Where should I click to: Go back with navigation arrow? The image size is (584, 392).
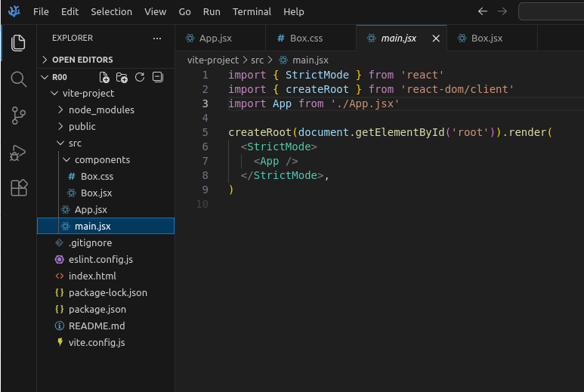pos(484,11)
